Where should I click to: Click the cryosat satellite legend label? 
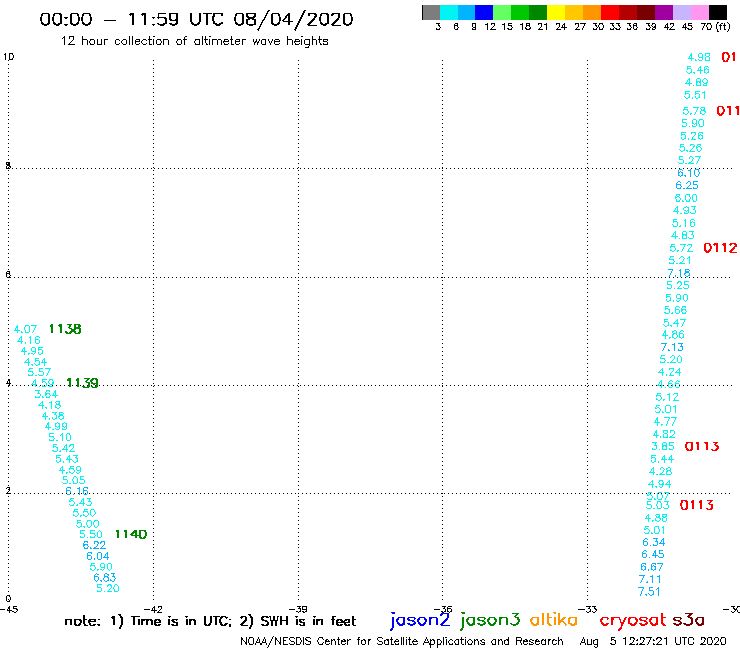(x=632, y=621)
